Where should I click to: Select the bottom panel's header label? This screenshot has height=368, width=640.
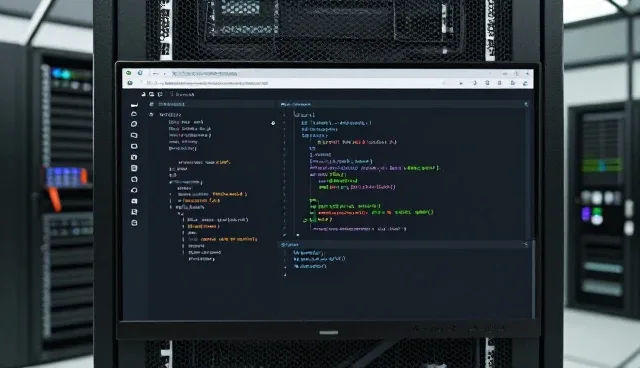[x=290, y=245]
